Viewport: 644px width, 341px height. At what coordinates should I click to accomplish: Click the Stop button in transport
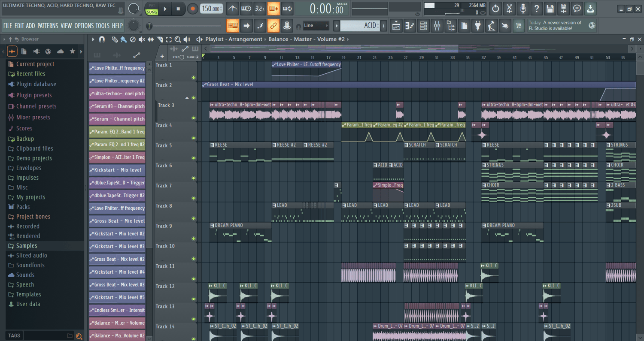pyautogui.click(x=179, y=9)
